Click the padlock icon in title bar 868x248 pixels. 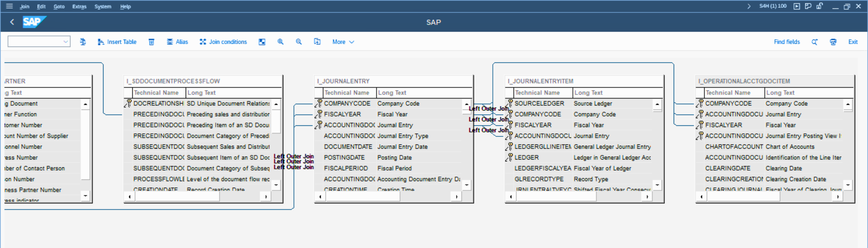click(819, 6)
